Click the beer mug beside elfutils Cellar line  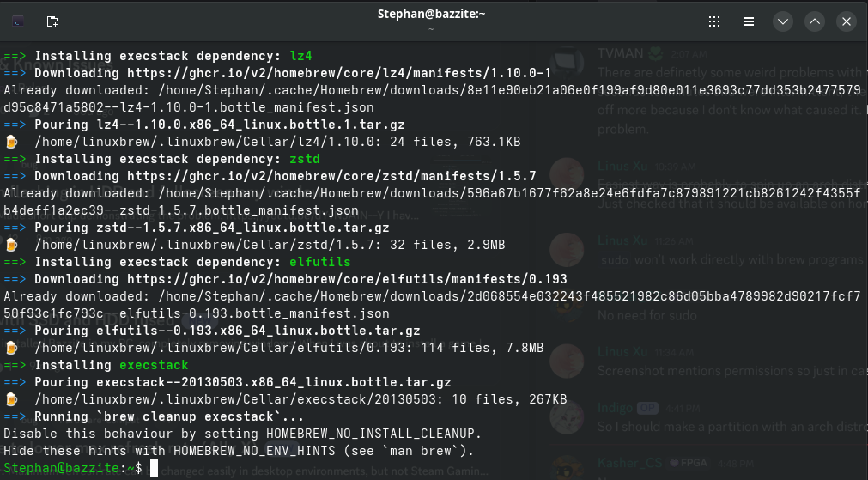coord(11,348)
